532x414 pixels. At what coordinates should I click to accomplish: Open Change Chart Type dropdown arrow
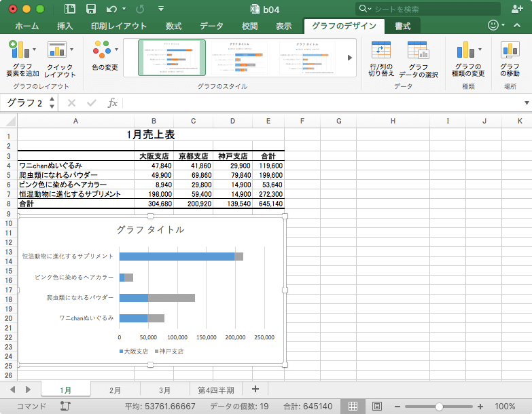pos(480,50)
